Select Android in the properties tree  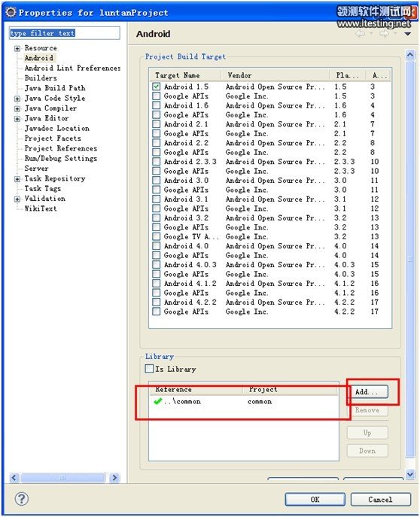click(39, 58)
